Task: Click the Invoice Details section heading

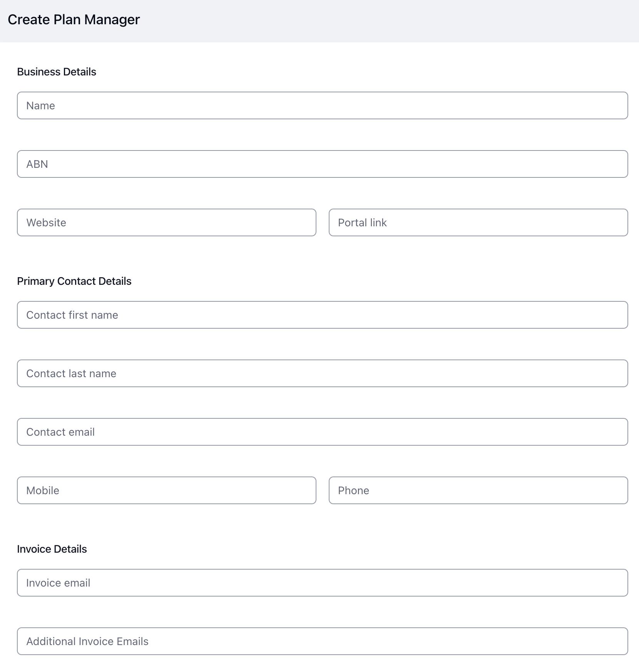Action: [x=52, y=549]
